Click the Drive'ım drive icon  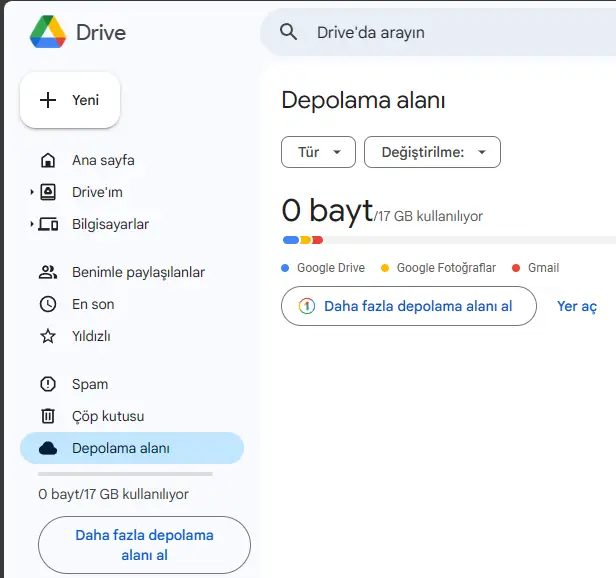pyautogui.click(x=48, y=192)
